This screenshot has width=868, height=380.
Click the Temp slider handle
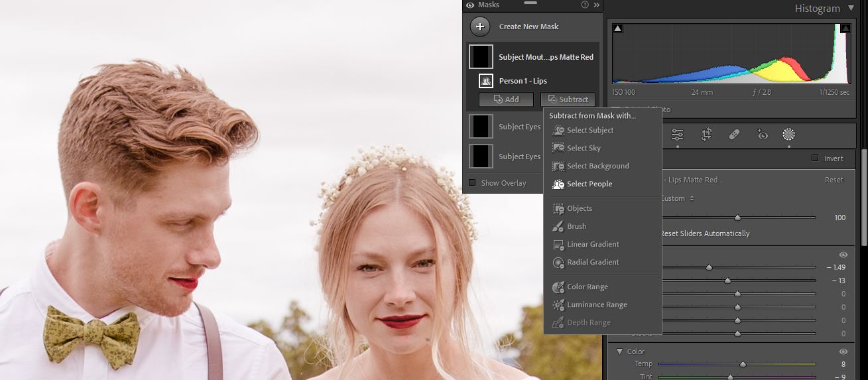743,364
